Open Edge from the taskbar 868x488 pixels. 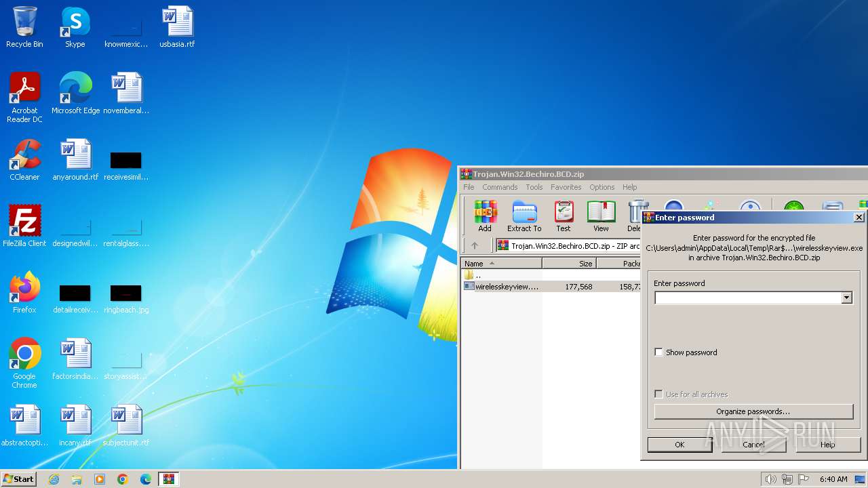146,479
